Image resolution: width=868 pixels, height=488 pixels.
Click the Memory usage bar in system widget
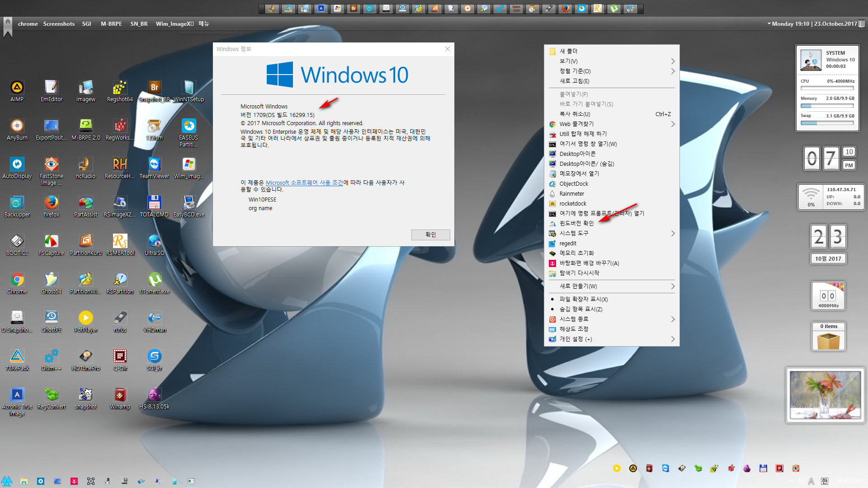[827, 106]
